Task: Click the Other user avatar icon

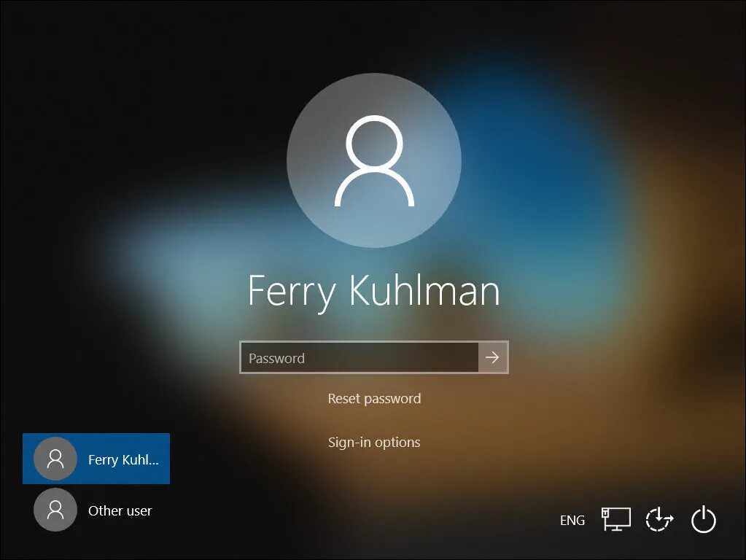Action: (x=54, y=510)
